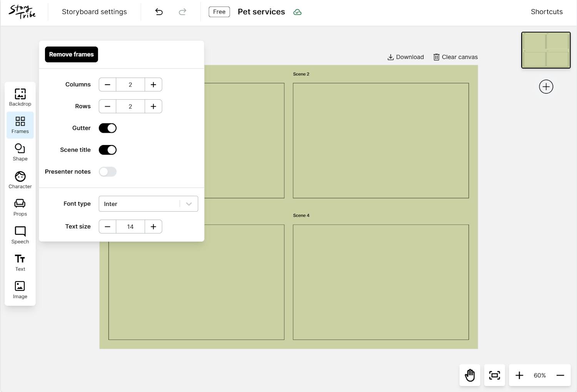
Task: Select the hand pan tool
Action: pos(470,375)
